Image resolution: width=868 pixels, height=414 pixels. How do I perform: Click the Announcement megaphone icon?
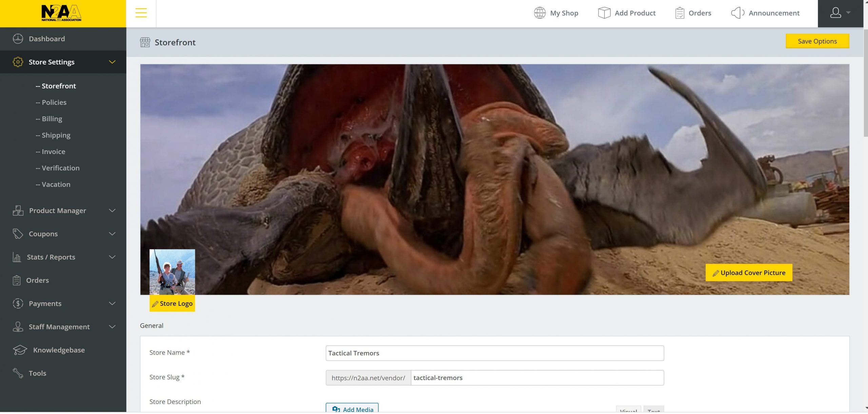click(738, 13)
